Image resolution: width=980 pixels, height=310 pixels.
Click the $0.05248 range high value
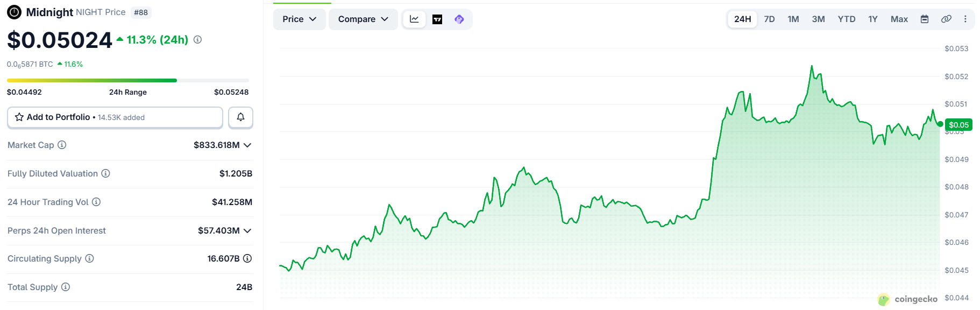click(x=231, y=92)
